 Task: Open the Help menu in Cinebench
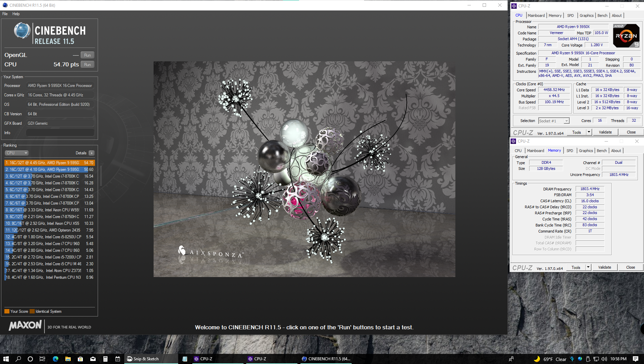click(x=16, y=14)
